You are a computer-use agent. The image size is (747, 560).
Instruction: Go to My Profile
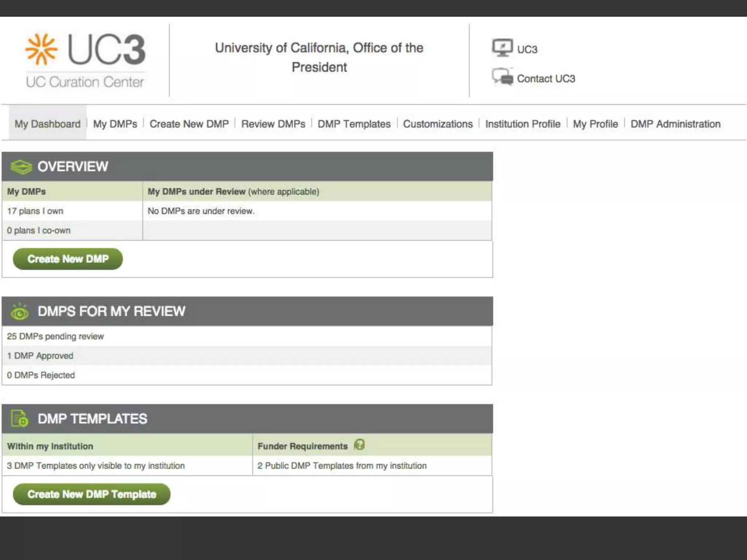(595, 124)
